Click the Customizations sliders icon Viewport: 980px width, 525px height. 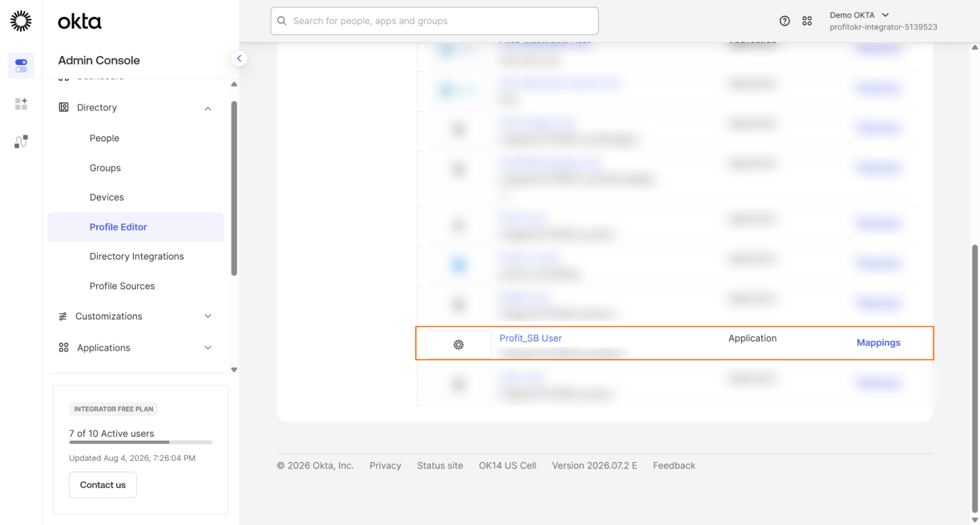point(63,316)
